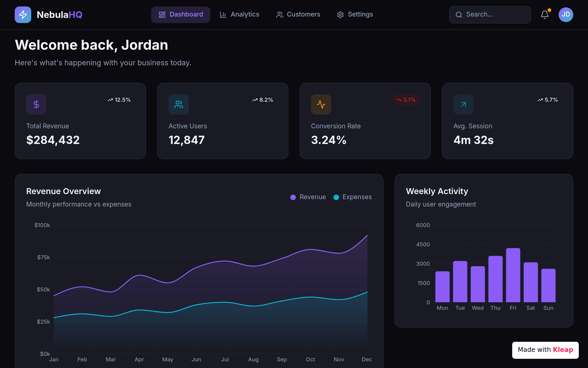
Task: Click the red 2.1% down badge
Action: 406,100
